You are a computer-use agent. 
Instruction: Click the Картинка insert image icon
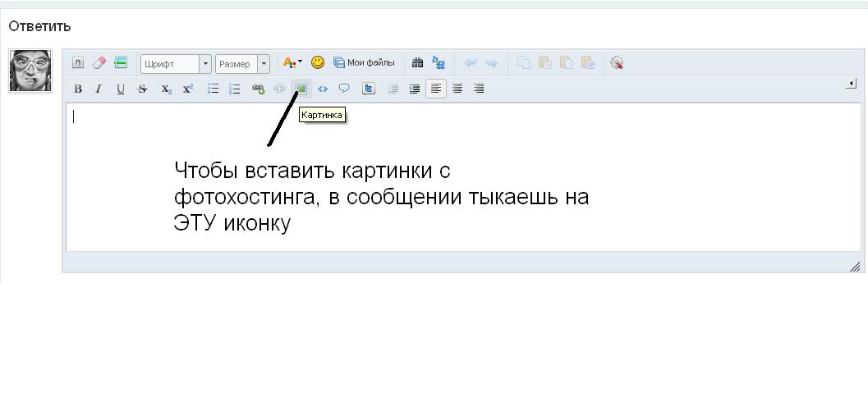pyautogui.click(x=301, y=89)
